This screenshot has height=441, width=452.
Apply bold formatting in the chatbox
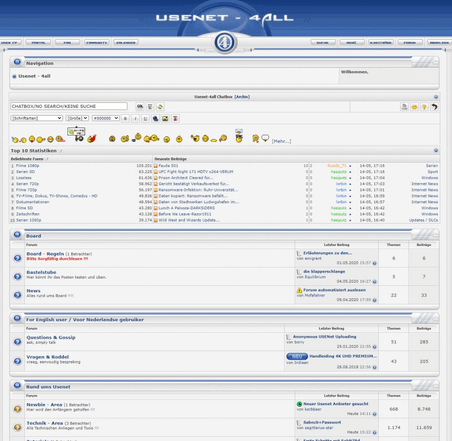click(125, 118)
